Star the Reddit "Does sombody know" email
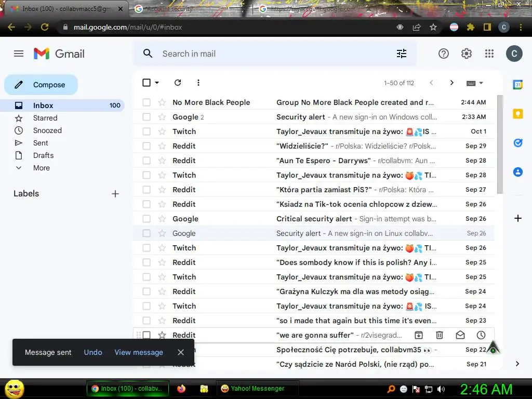The width and height of the screenshot is (532, 399). (x=162, y=262)
